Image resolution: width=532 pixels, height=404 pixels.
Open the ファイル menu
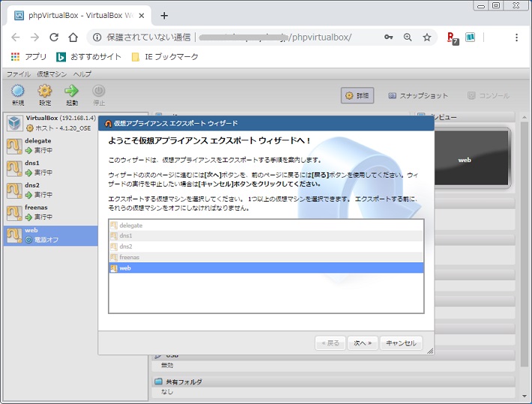click(x=18, y=74)
